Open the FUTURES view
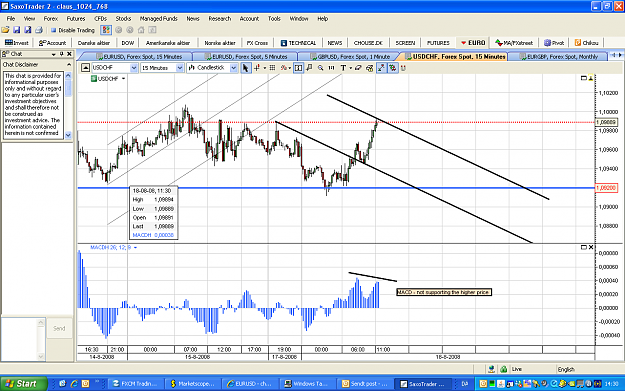Image resolution: width=625 pixels, height=391 pixels. pyautogui.click(x=438, y=43)
